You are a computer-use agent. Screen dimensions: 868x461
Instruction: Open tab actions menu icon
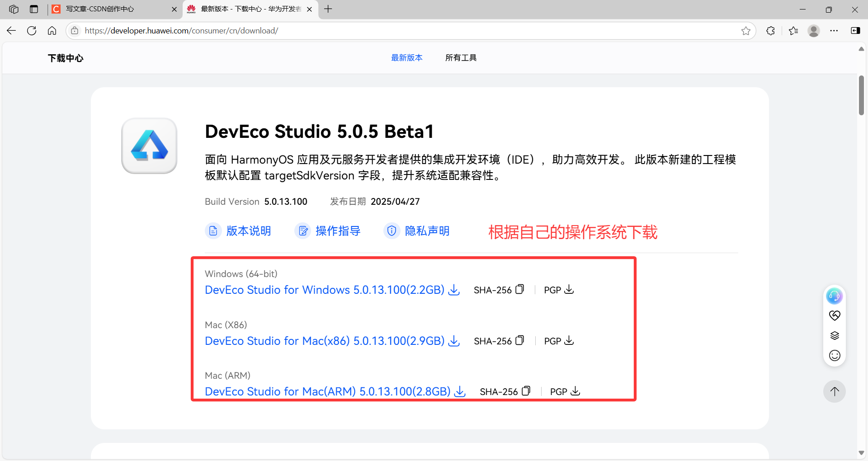(34, 9)
